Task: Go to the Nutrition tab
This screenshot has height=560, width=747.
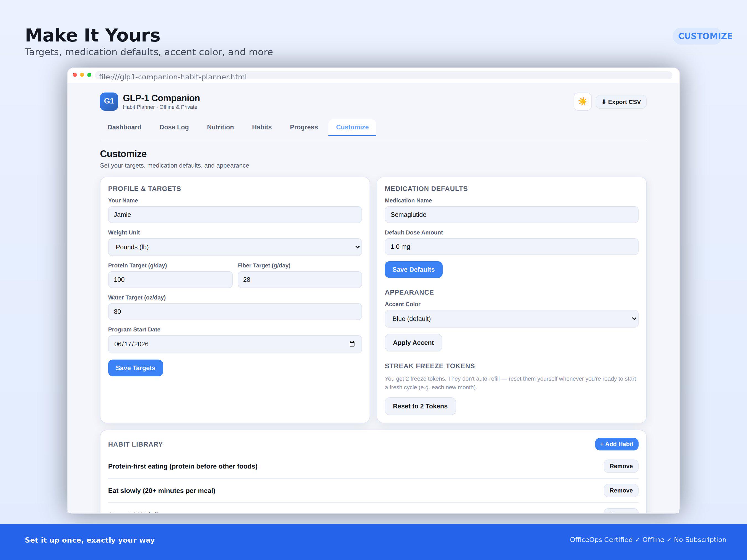Action: click(220, 127)
